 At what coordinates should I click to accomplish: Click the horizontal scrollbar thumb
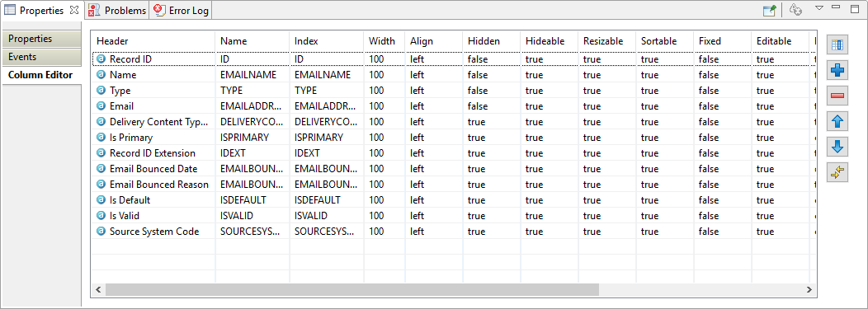click(x=352, y=290)
